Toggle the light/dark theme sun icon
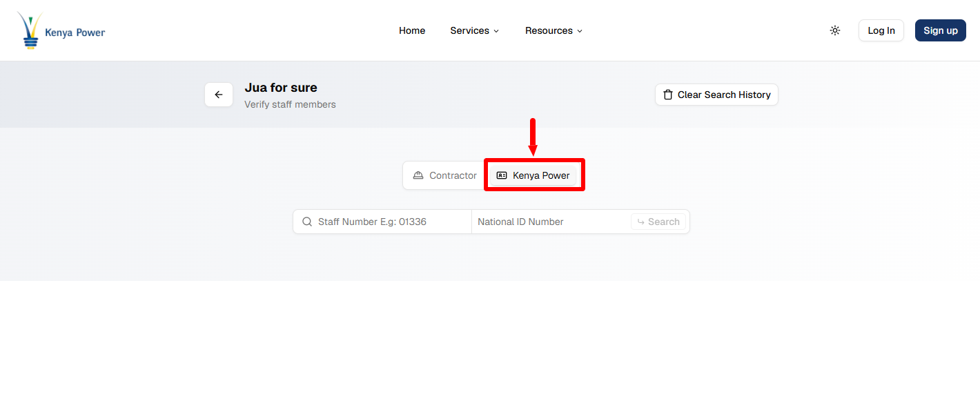This screenshot has width=980, height=419. (x=835, y=30)
